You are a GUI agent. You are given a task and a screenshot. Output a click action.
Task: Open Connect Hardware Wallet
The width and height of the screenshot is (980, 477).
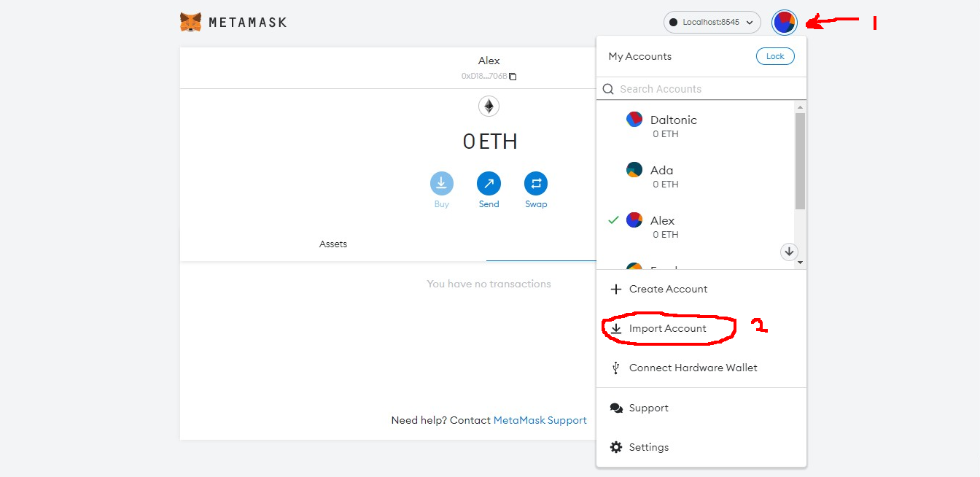(693, 368)
